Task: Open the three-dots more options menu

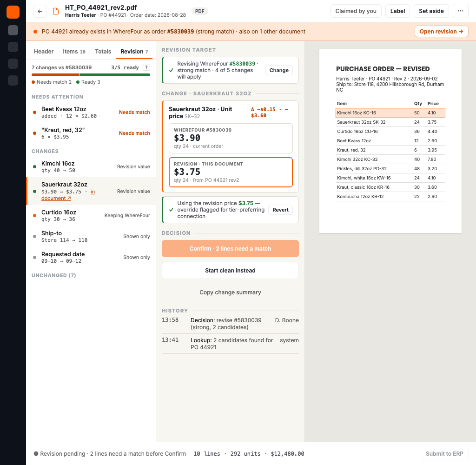Action: pos(460,11)
